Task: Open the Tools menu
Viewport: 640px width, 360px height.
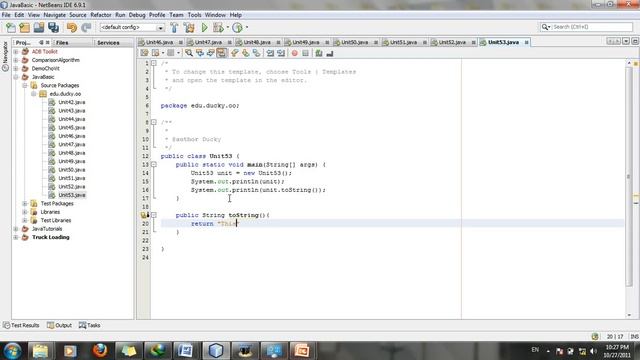Action: [x=194, y=15]
